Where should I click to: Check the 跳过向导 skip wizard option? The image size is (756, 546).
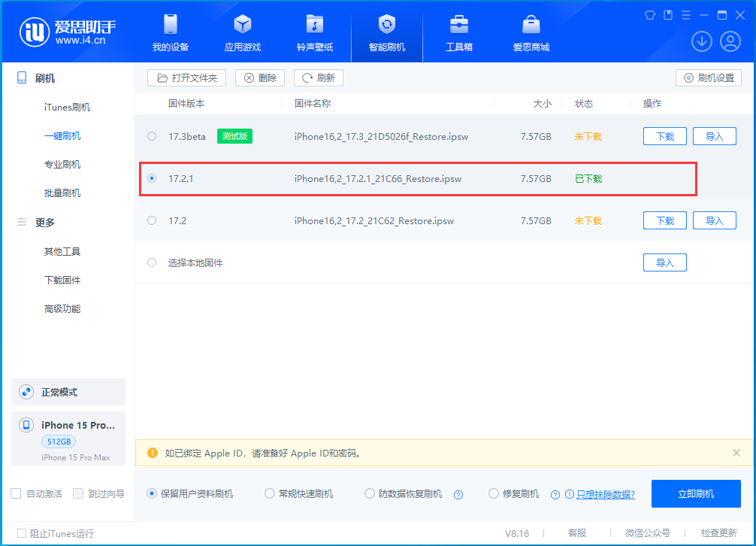(x=78, y=493)
